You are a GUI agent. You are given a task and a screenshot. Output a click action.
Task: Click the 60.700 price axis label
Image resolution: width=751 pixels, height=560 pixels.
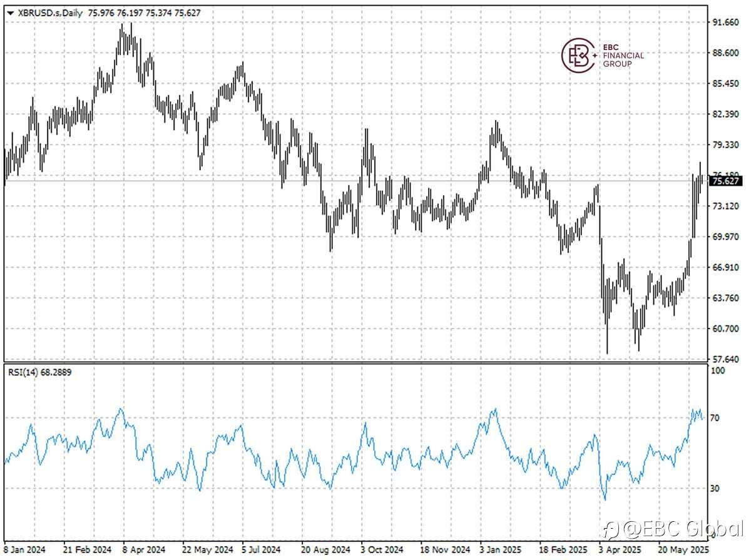click(725, 328)
